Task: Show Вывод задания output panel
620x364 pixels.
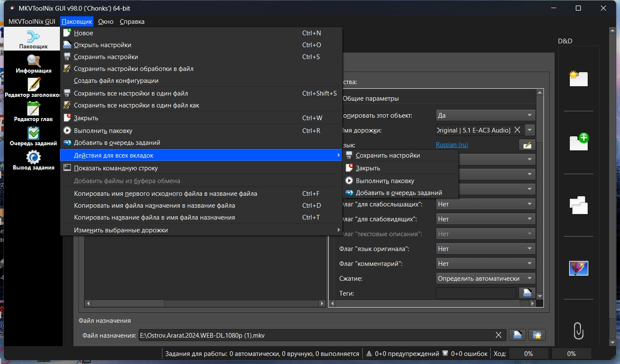Action: 33,161
